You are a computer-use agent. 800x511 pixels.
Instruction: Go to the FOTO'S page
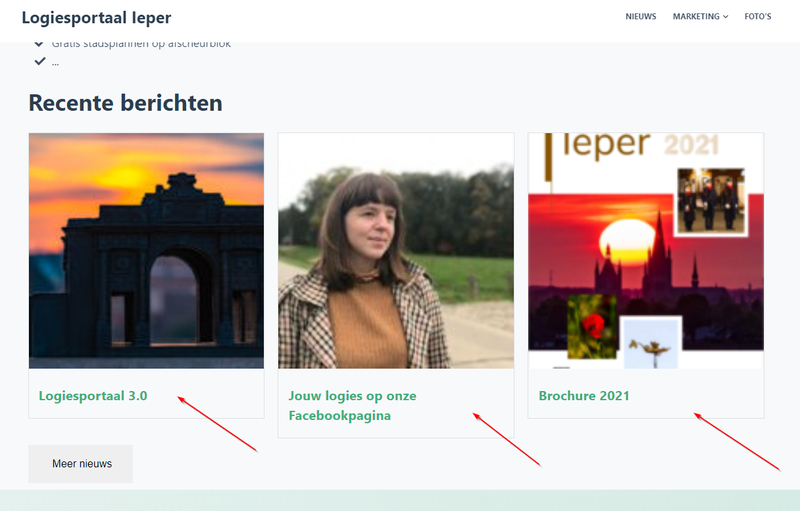pos(758,16)
